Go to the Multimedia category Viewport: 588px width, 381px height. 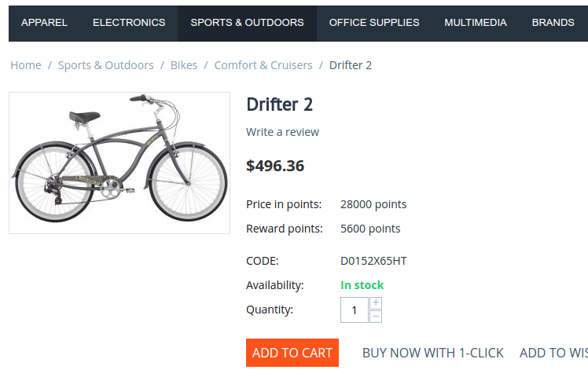pyautogui.click(x=476, y=23)
